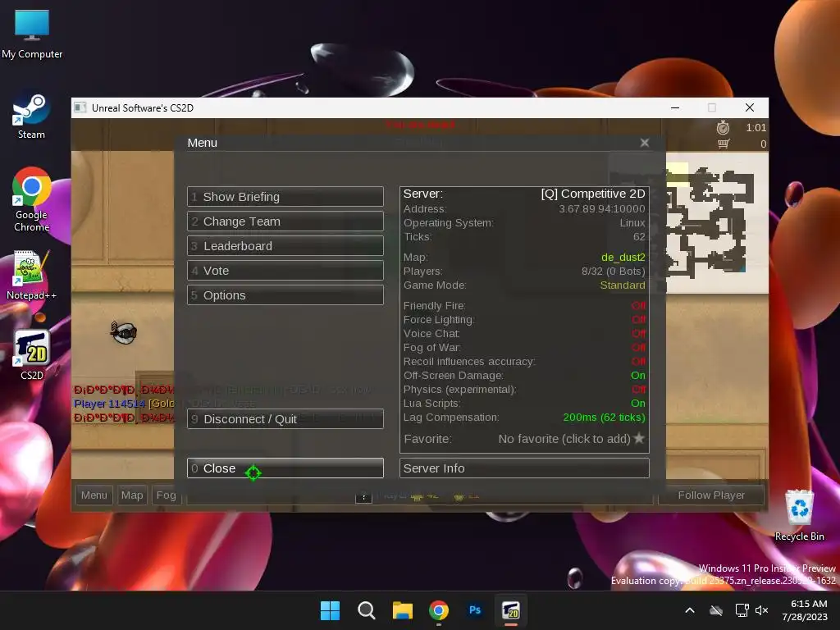Click the [Q] Competitive 2D server name
The width and height of the screenshot is (840, 630).
point(593,194)
